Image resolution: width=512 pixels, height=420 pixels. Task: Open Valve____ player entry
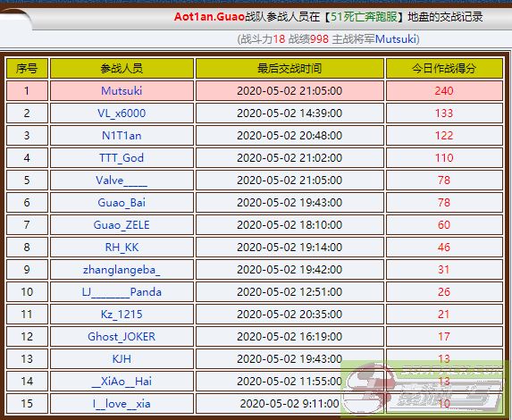(122, 181)
